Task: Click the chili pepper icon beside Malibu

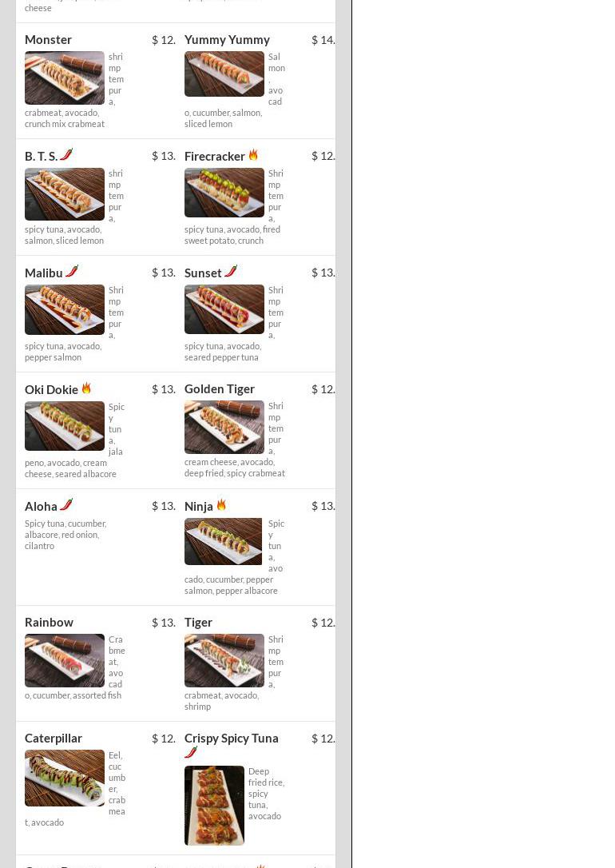Action: (72, 271)
